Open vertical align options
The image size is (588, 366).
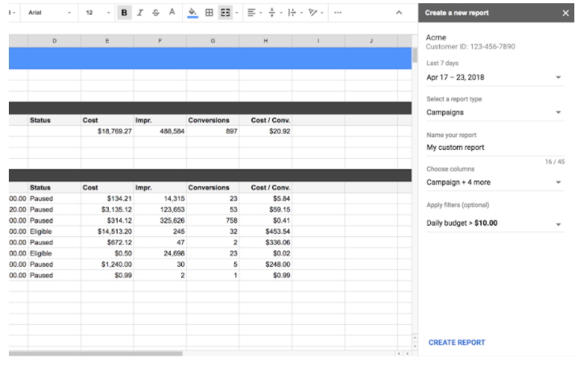[272, 13]
